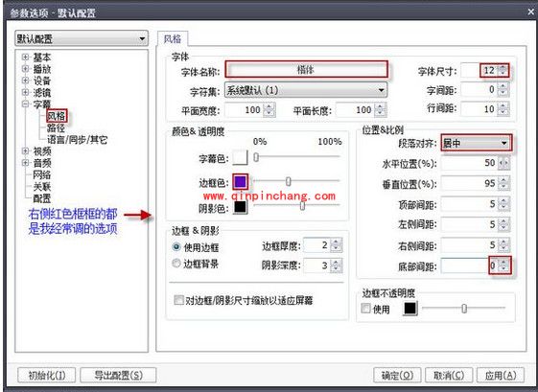The image size is (538, 392).
Task: Click the 顶部间距 spinner arrows
Action: [504, 204]
